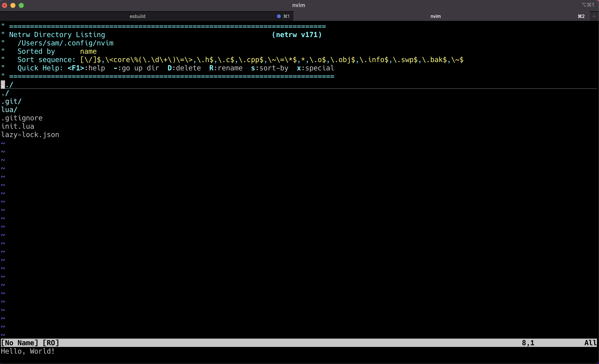
Task: Click the nvim window title
Action: click(x=298, y=5)
